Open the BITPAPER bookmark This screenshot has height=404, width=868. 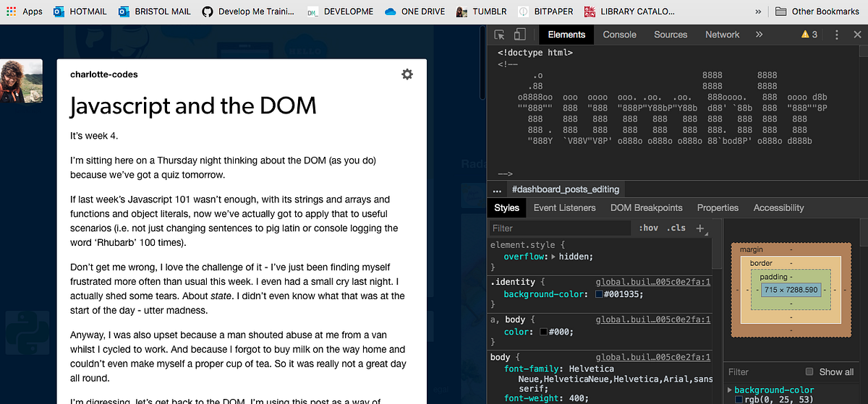545,12
